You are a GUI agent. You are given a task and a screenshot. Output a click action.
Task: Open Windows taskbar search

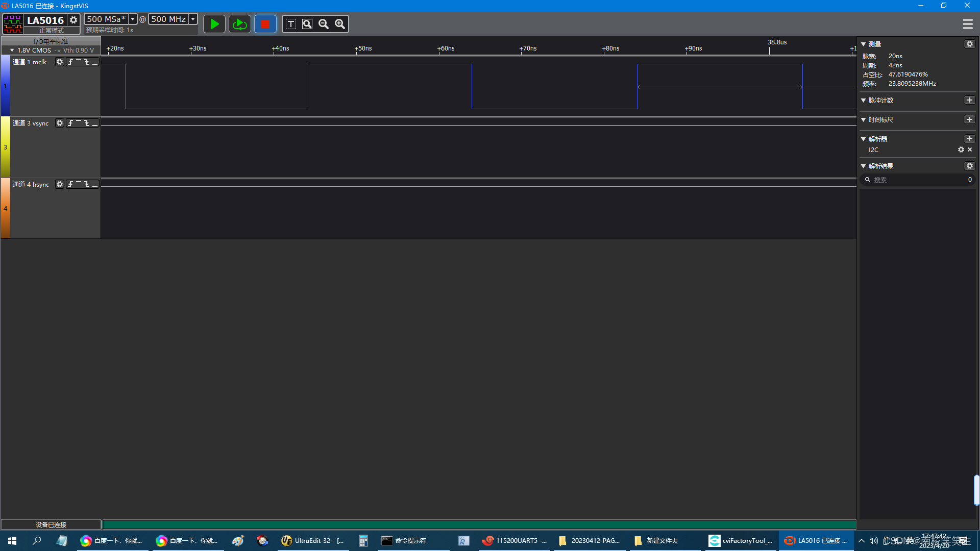pyautogui.click(x=37, y=540)
